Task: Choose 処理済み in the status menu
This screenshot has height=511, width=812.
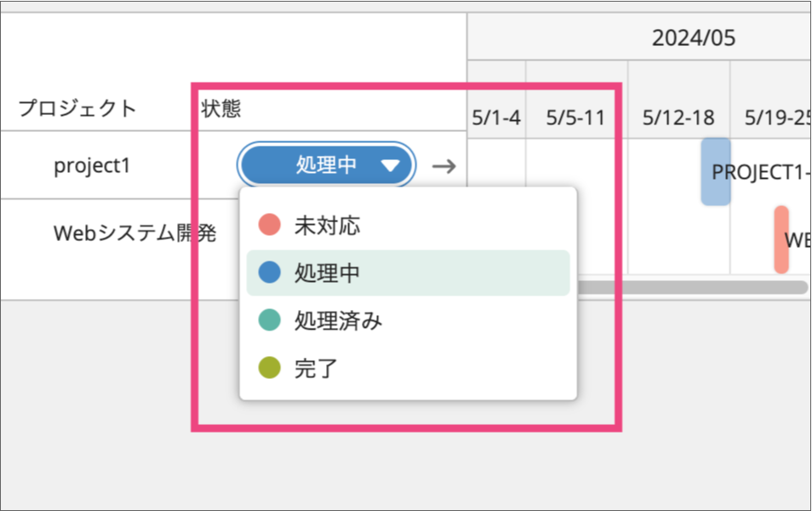Action: (x=337, y=321)
